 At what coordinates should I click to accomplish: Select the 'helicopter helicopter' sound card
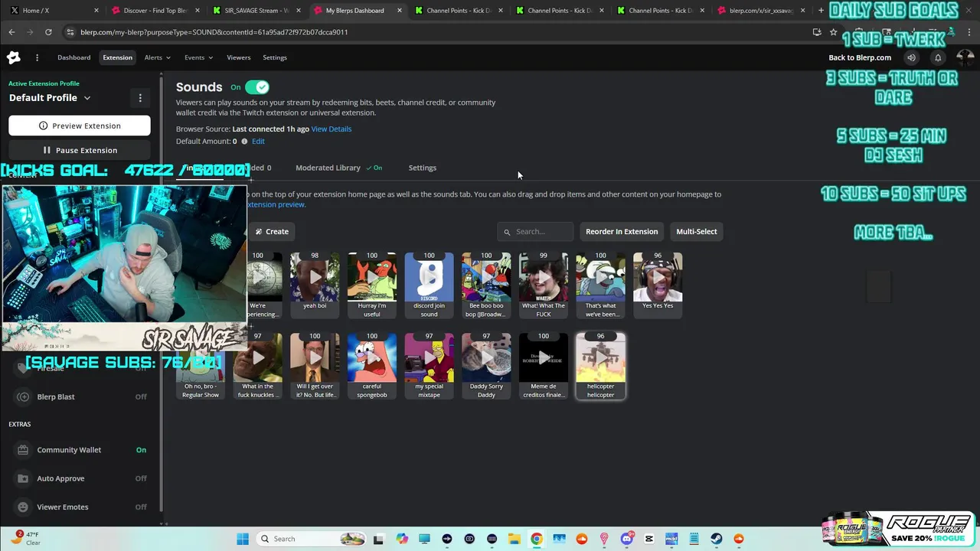coord(601,366)
